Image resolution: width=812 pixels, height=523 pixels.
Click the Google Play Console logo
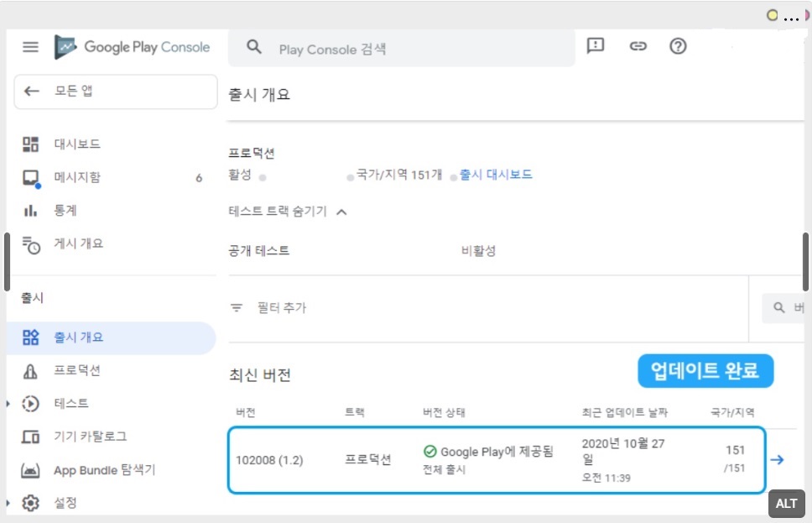pos(132,47)
